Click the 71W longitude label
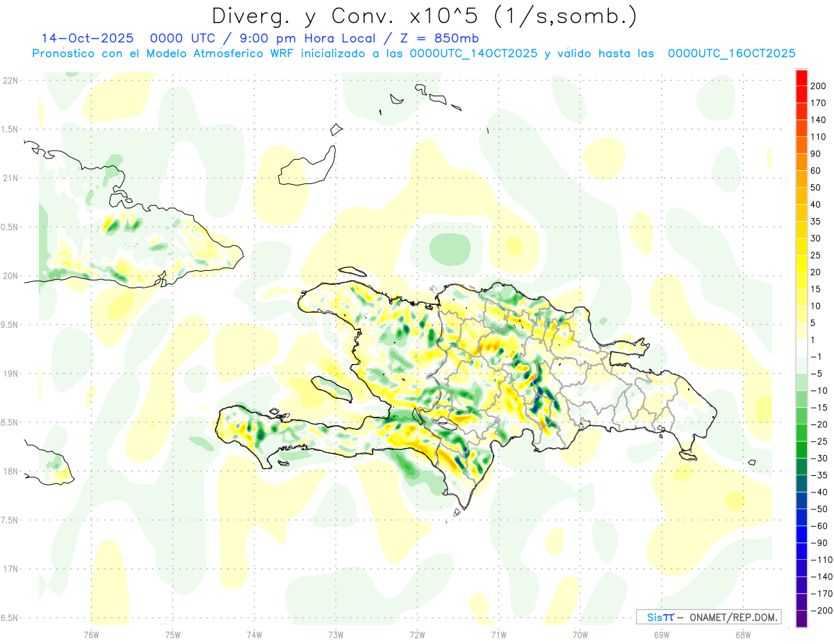 498,634
